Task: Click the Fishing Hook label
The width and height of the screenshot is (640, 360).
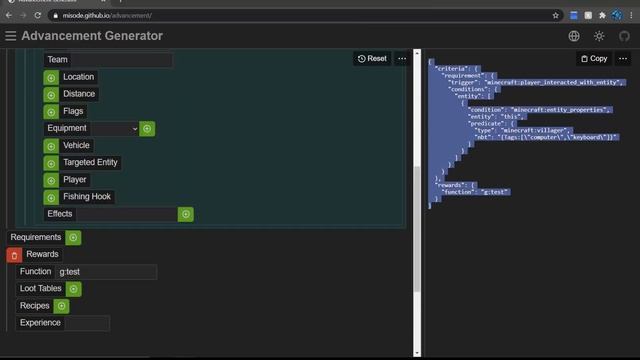Action: (x=87, y=197)
